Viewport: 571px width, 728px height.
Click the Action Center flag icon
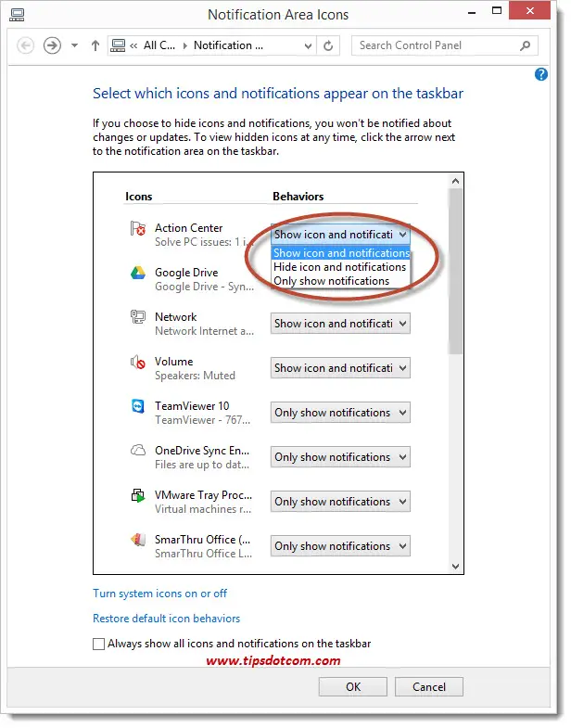[x=138, y=228]
